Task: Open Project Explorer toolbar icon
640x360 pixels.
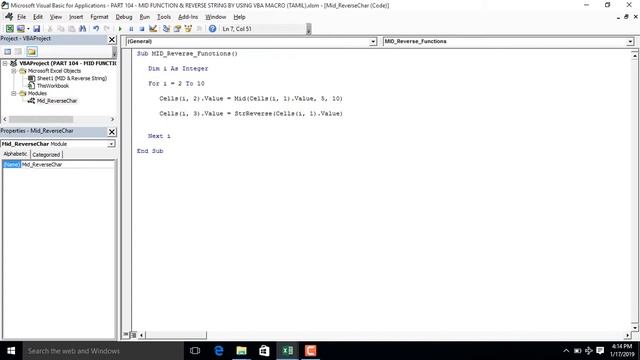Action: tap(166, 29)
